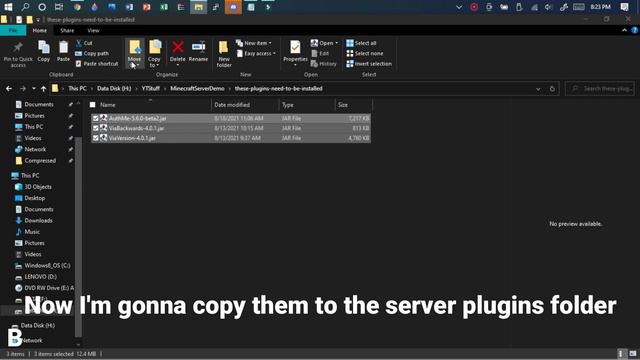Open the File tab
The height and width of the screenshot is (360, 640).
[13, 31]
